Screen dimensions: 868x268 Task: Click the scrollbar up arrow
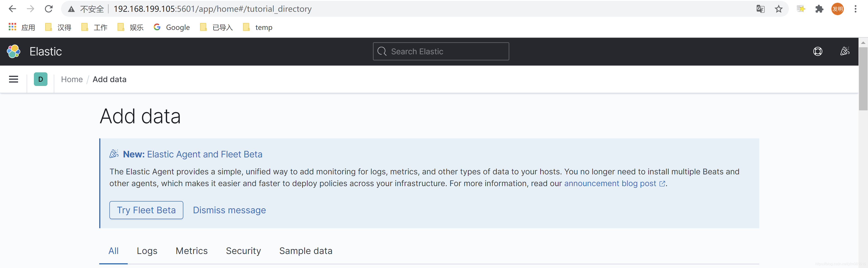coord(863,43)
